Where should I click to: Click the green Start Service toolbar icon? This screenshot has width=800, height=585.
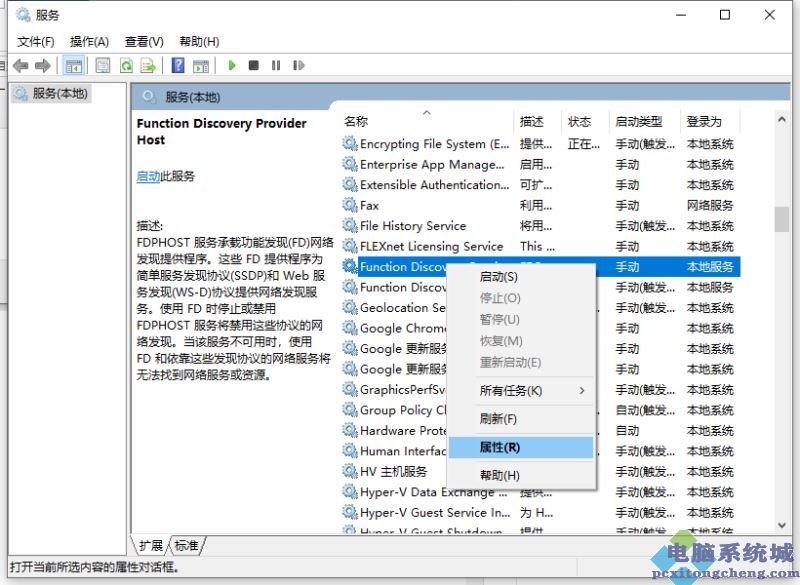click(232, 66)
